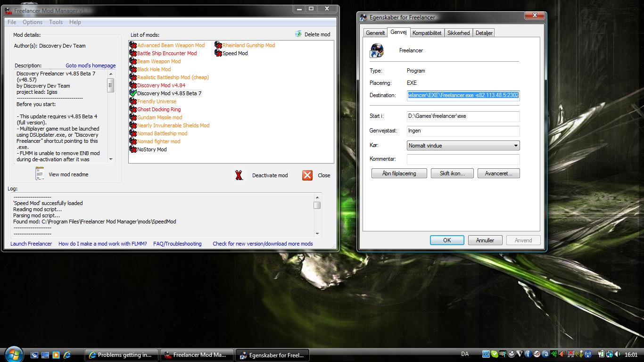This screenshot has width=644, height=362.
Task: Click the Start i path field
Action: (463, 116)
